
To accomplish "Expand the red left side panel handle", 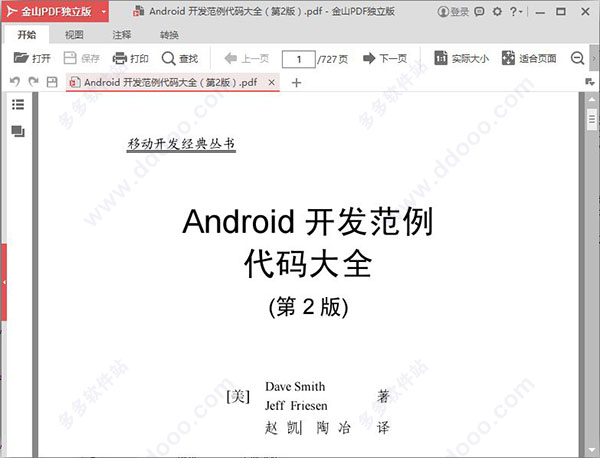I will [3, 282].
